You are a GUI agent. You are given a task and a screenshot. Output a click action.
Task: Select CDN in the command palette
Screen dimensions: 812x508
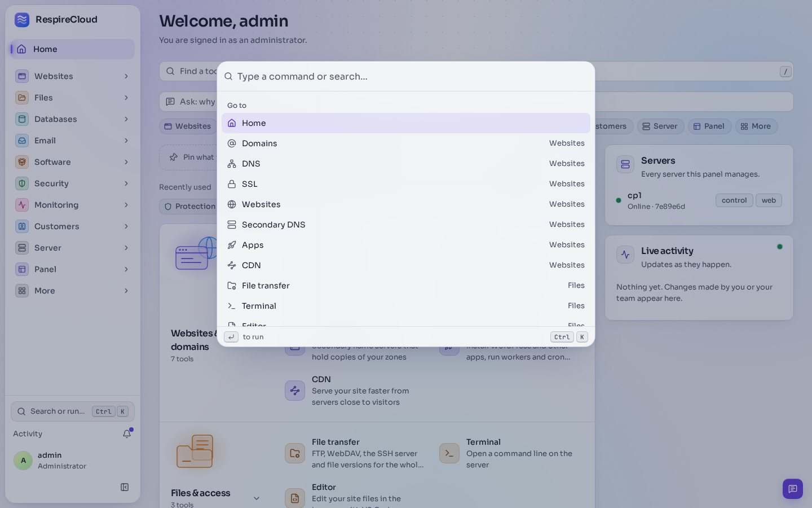pos(406,265)
